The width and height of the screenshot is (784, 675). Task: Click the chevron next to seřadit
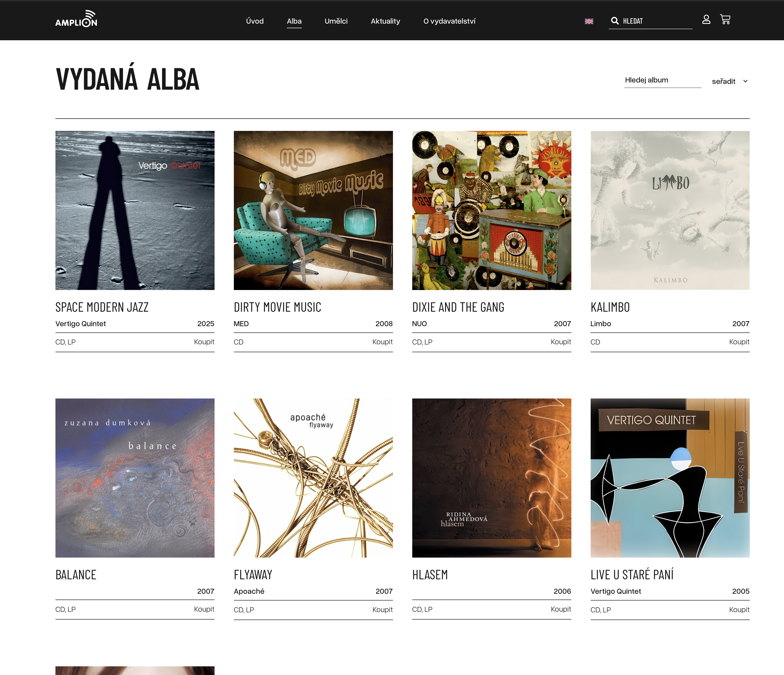(745, 81)
